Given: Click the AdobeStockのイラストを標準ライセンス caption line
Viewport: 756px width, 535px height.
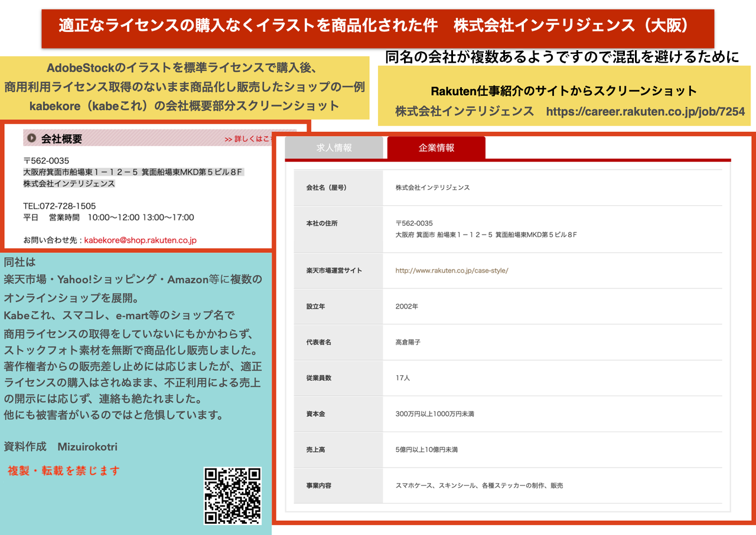Looking at the screenshot, I should click(183, 67).
